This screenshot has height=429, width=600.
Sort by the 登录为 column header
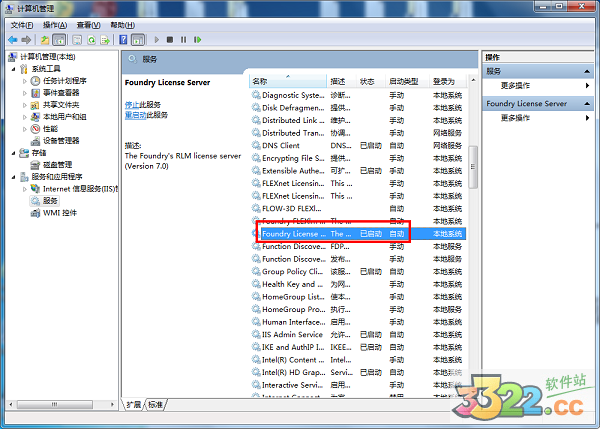(448, 82)
